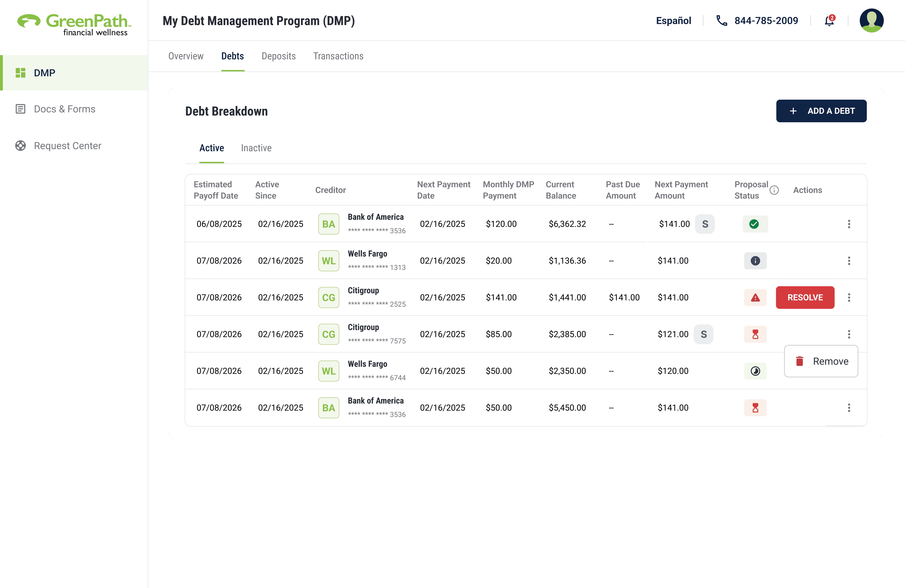This screenshot has height=588, width=905.
Task: Open the notifications bell icon
Action: (829, 20)
